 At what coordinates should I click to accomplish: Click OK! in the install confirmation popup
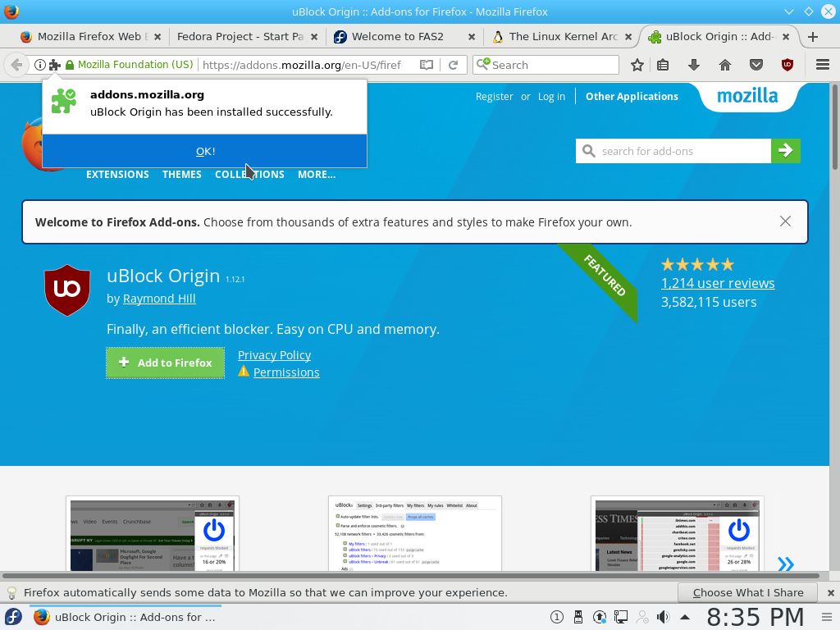click(x=204, y=151)
